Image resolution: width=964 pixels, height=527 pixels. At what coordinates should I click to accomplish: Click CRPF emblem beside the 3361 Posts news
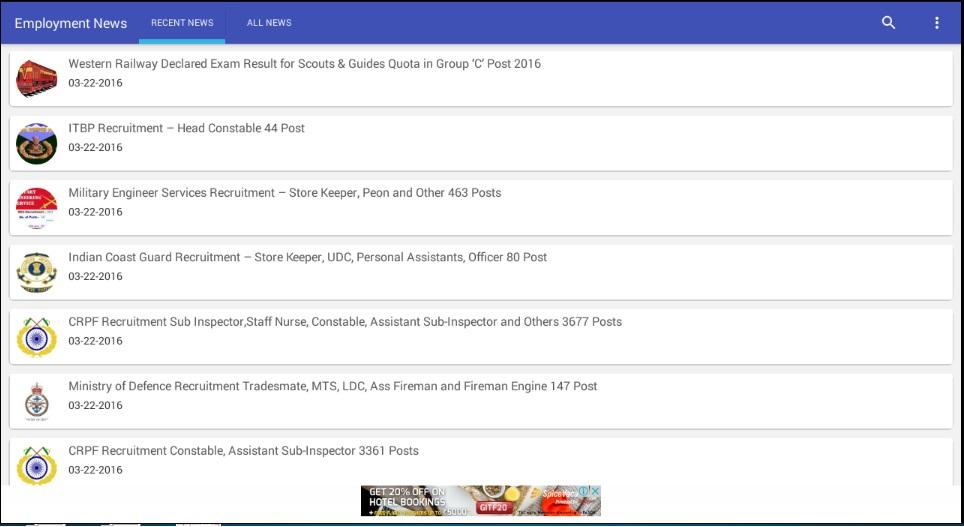[37, 466]
